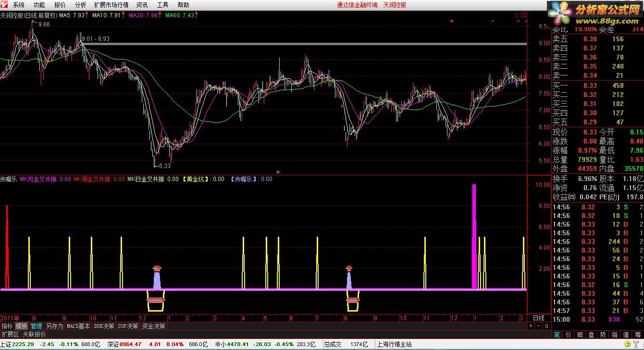Click the MA60: 7.43 indicator label
644x350 pixels.
pos(182,15)
